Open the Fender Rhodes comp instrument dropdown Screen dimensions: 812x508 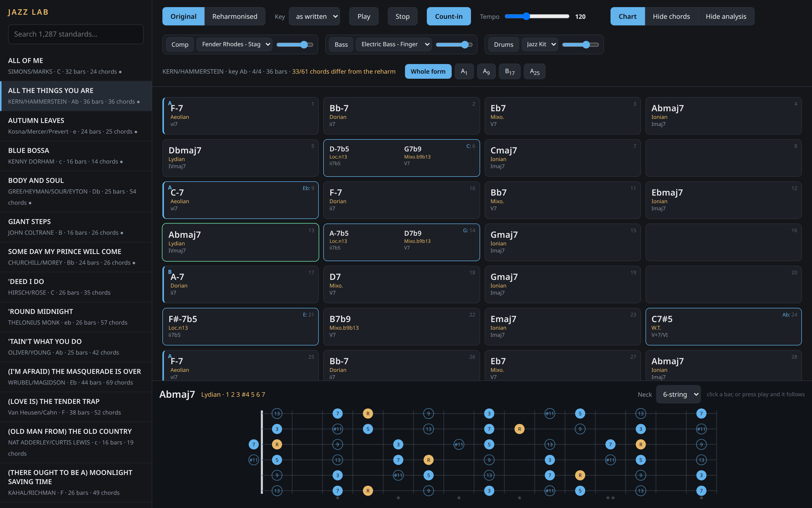click(234, 44)
